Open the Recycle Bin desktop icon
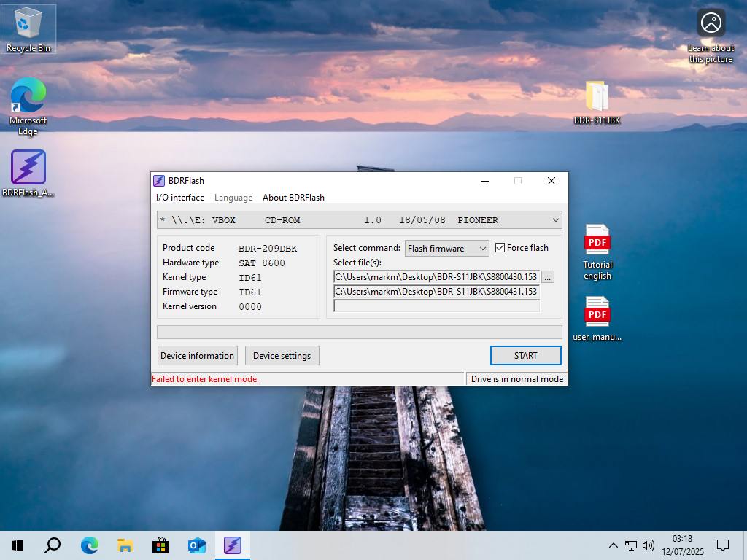747x560 pixels. click(28, 28)
